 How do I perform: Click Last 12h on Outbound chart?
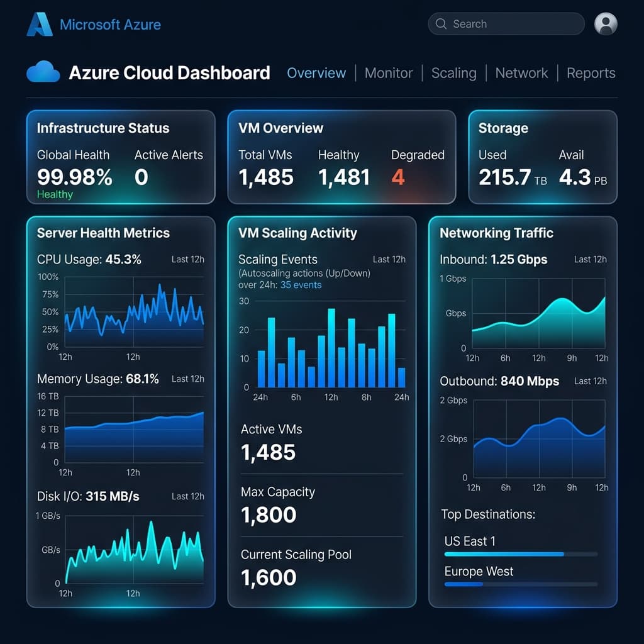[x=590, y=381]
